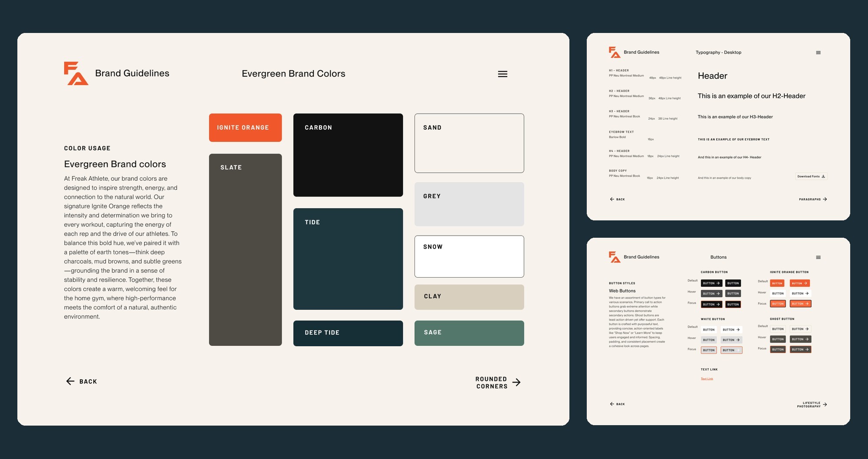The width and height of the screenshot is (868, 459).
Task: Click back arrow on Typography panel
Action: click(x=612, y=199)
